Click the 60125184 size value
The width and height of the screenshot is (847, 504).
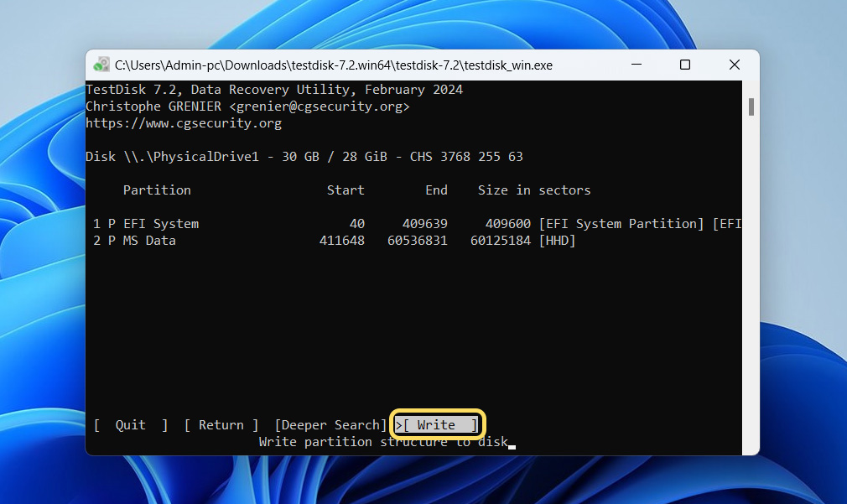[x=500, y=241]
